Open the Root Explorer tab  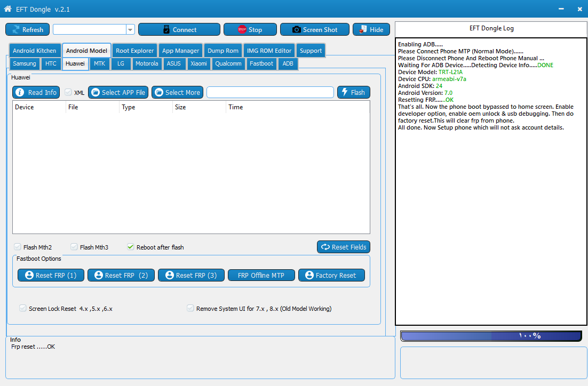click(134, 51)
